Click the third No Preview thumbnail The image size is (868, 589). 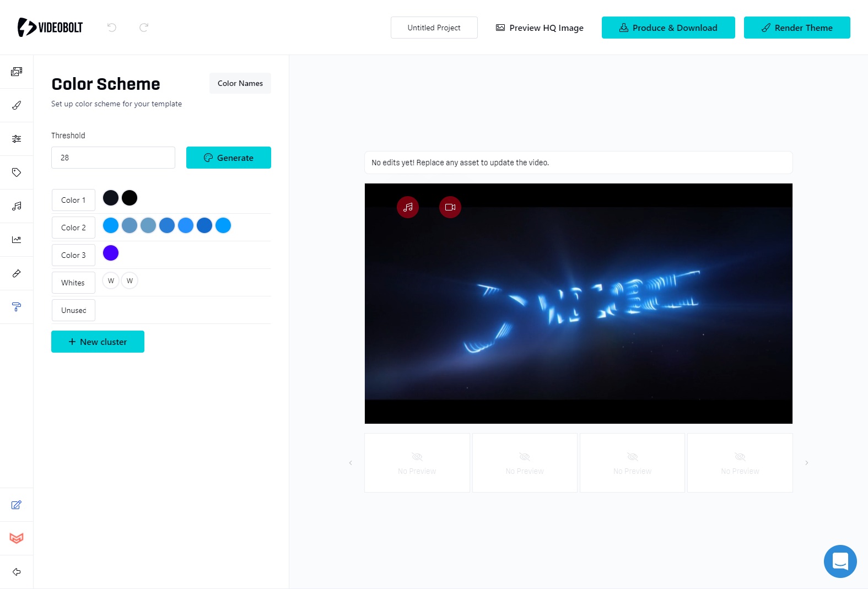click(x=633, y=463)
